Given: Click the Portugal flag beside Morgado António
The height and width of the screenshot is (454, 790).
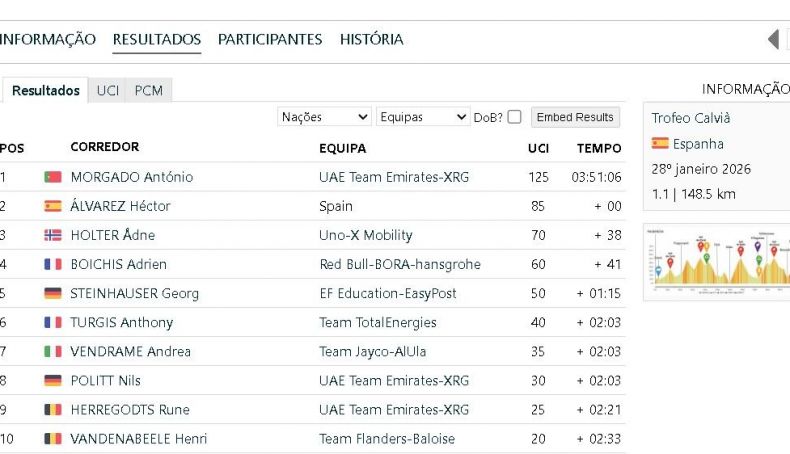Looking at the screenshot, I should click(x=53, y=177).
